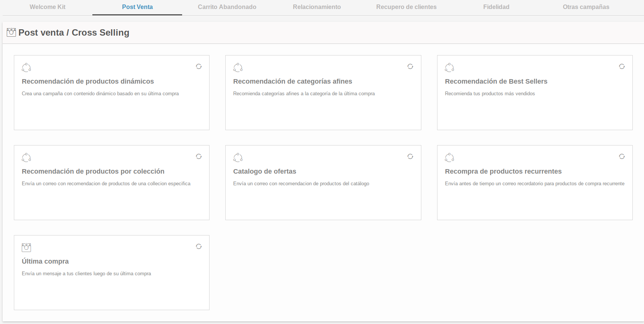Image resolution: width=644 pixels, height=324 pixels.
Task: Click the 'Post venta / Cross Selling' heading
Action: tap(74, 33)
